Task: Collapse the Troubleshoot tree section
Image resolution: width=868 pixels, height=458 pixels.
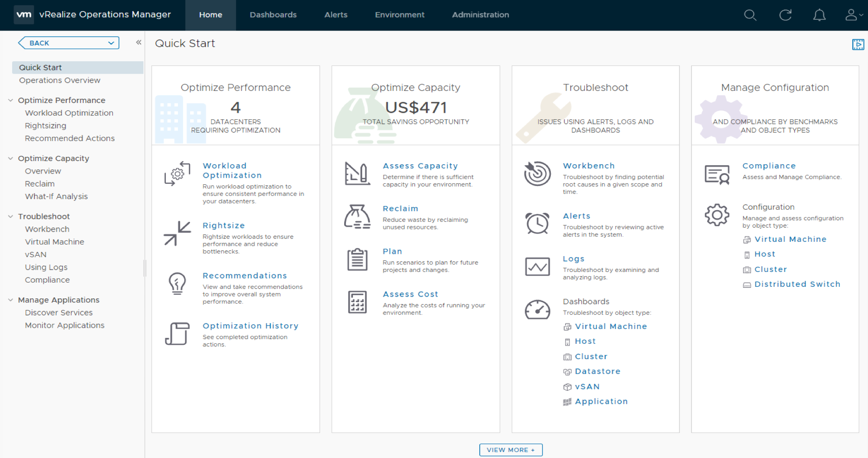Action: click(11, 216)
